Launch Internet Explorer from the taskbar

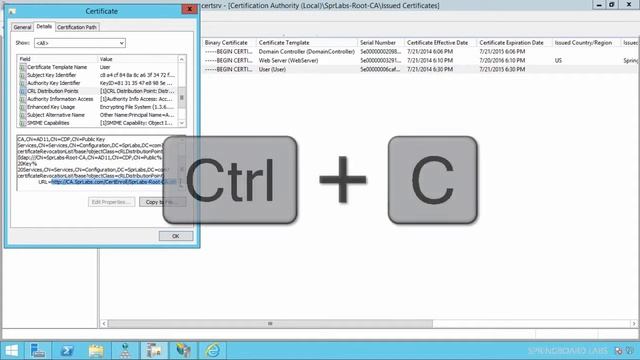[x=212, y=350]
